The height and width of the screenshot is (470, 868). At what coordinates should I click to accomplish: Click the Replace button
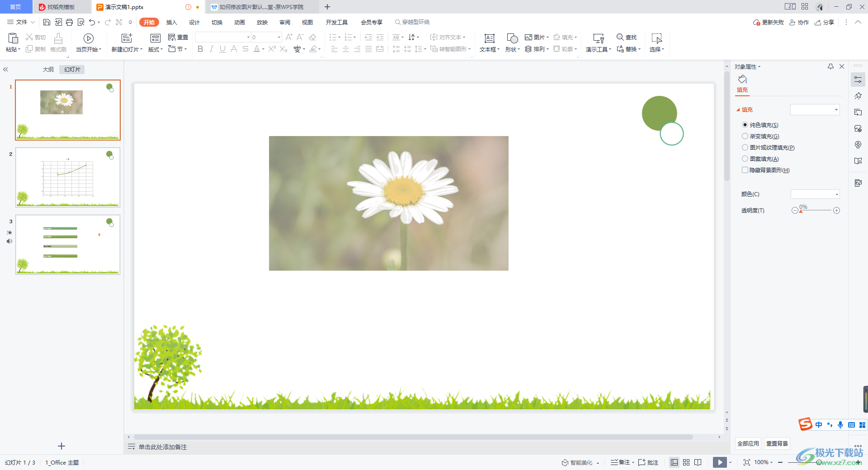(628, 49)
